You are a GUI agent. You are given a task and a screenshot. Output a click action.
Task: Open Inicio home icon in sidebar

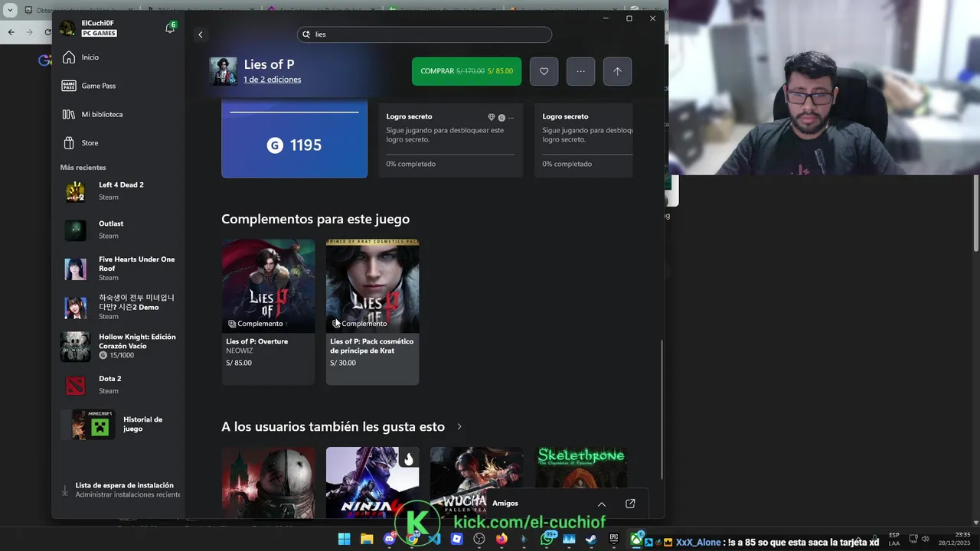pos(69,57)
